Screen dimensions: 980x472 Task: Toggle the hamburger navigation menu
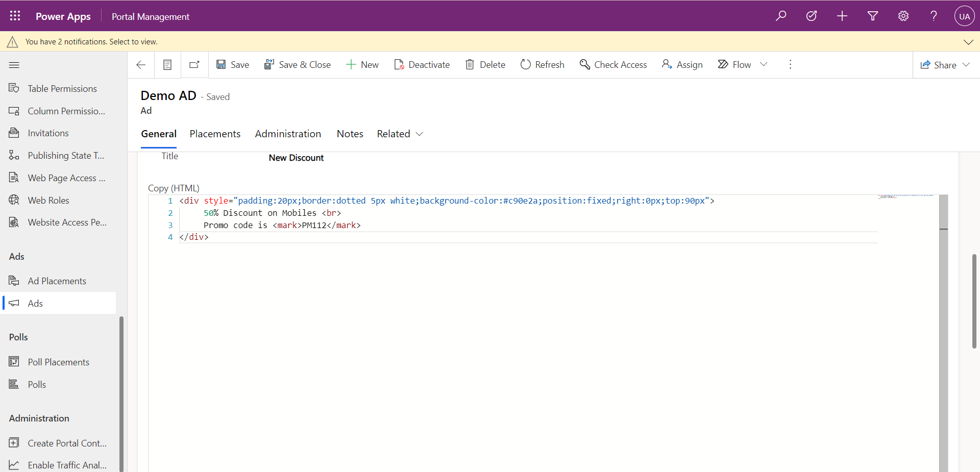point(14,65)
